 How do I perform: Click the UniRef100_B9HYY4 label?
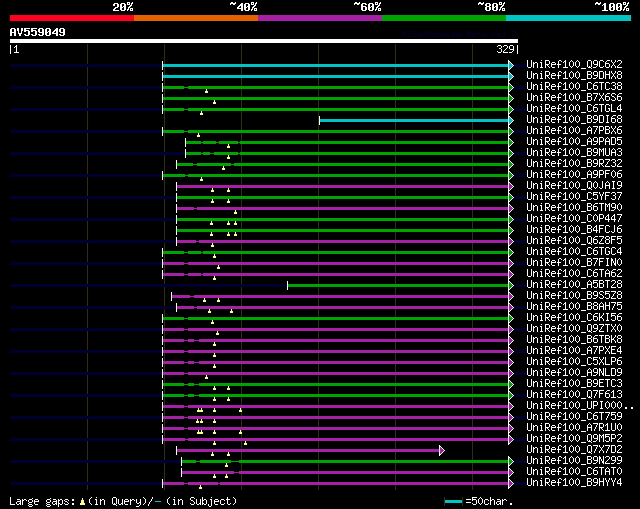[574, 483]
